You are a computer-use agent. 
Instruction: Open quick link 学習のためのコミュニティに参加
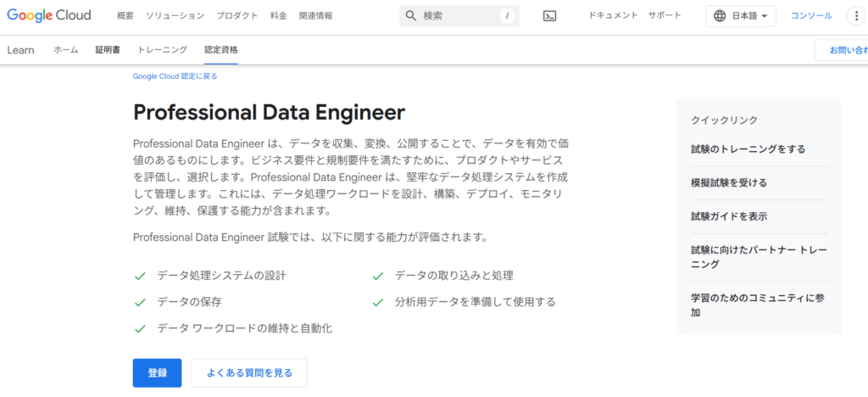coord(758,305)
